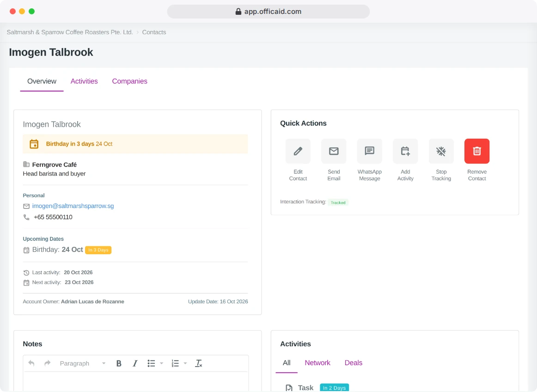Click the birthday banner calendar icon
Screen dimensions: 537x392
(34, 144)
